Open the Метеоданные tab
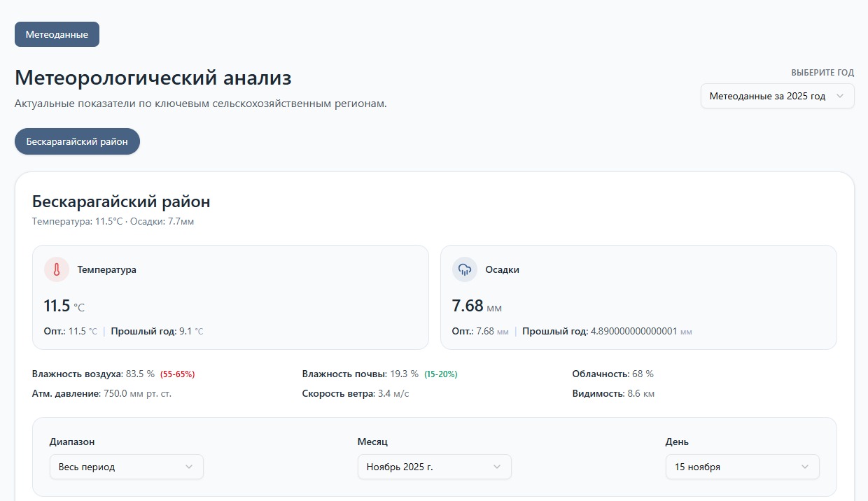This screenshot has height=501, width=868. tap(57, 34)
